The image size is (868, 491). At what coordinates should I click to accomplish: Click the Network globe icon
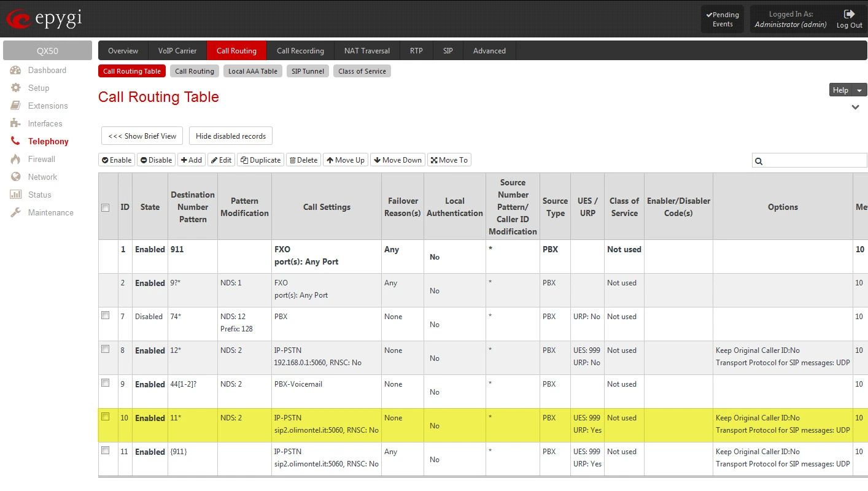pyautogui.click(x=16, y=177)
